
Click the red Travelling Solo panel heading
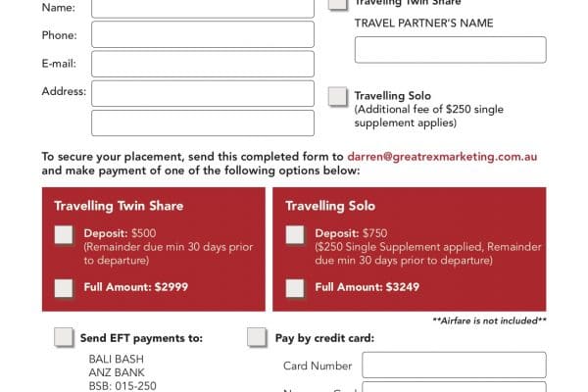pyautogui.click(x=330, y=206)
